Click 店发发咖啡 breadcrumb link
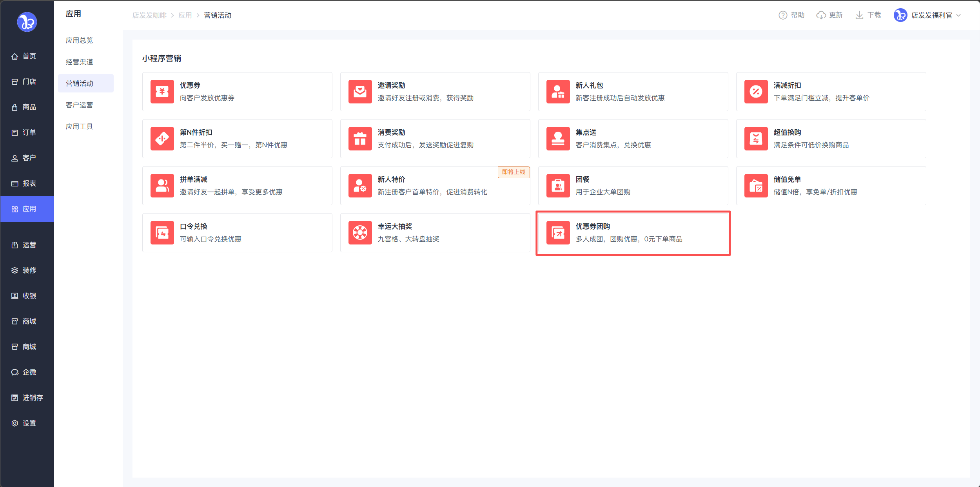The image size is (980, 487). click(149, 15)
